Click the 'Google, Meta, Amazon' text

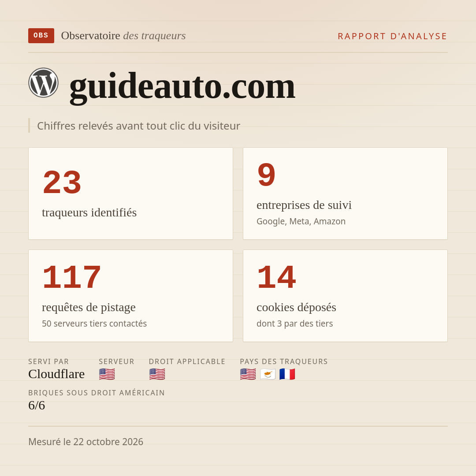tap(301, 221)
